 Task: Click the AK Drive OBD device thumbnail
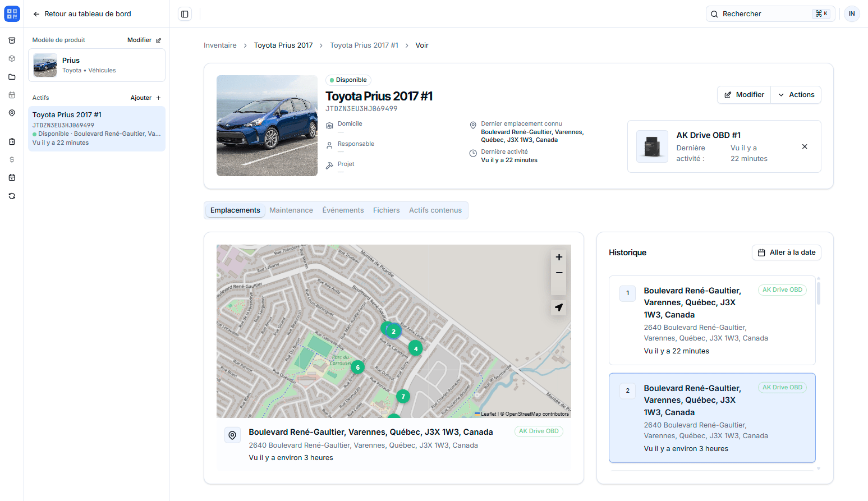coord(652,146)
